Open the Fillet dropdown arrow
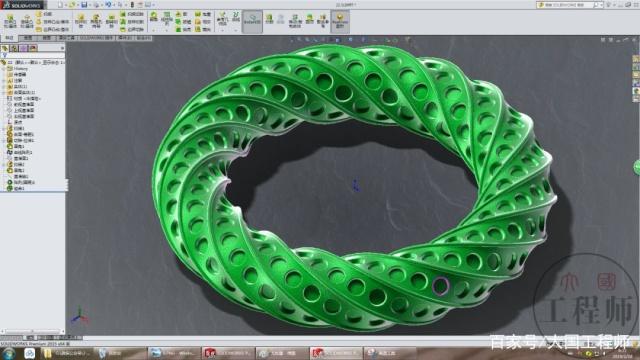The image size is (640, 360). coord(153,30)
